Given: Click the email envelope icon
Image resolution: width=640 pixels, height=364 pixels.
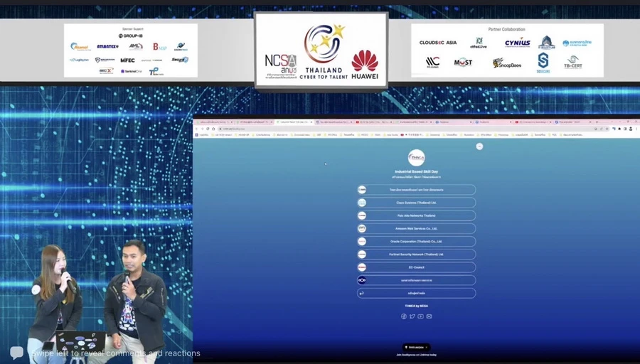Looking at the screenshot, I should (430, 316).
